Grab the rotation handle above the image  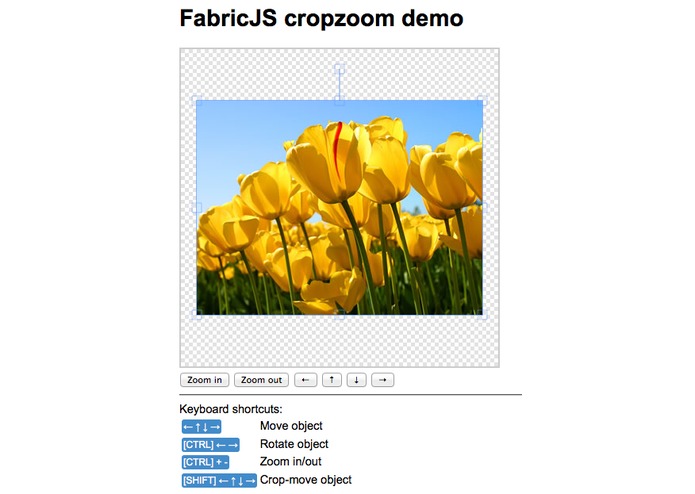click(340, 68)
